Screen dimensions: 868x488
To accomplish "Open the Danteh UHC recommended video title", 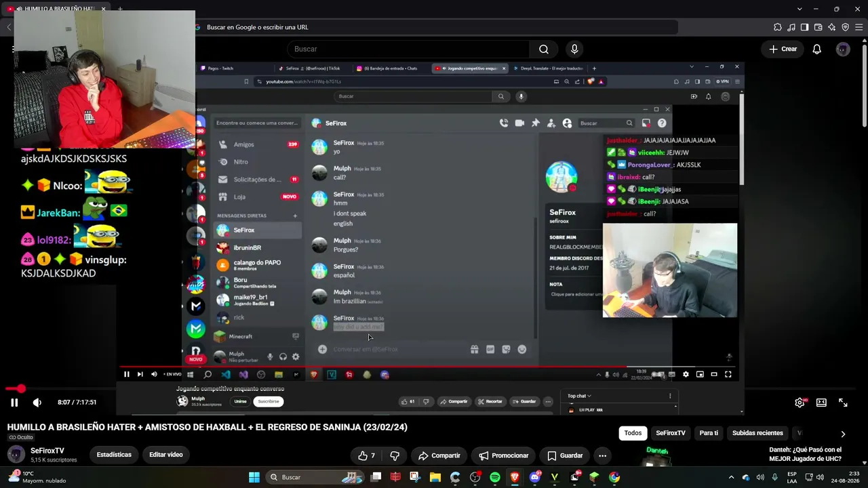I will point(805,454).
